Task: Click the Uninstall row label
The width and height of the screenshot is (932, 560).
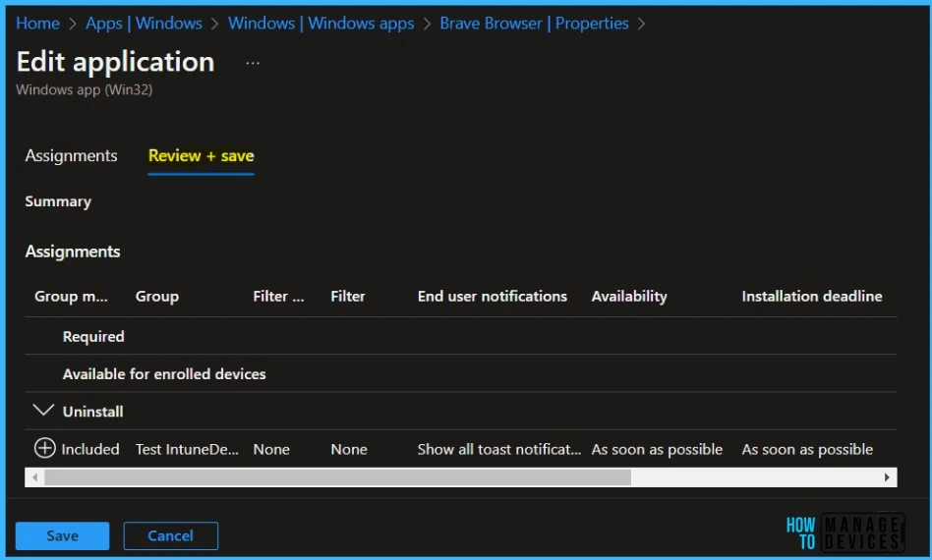Action: pos(92,412)
